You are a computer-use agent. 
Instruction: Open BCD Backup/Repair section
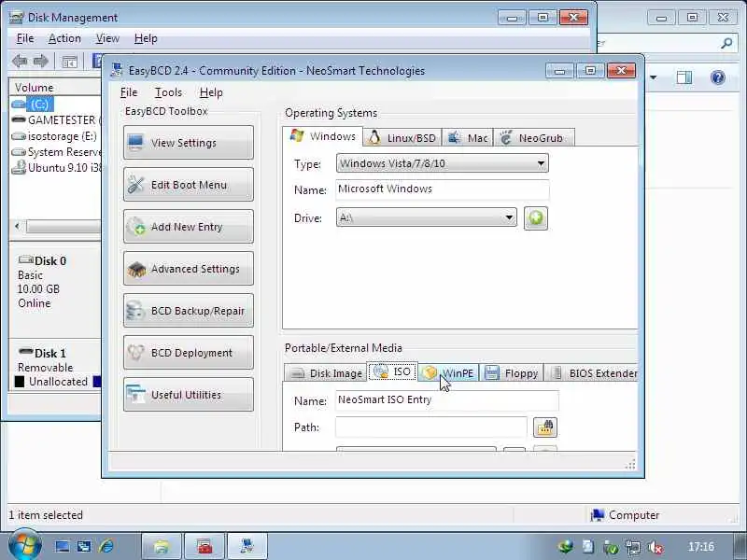coord(189,311)
